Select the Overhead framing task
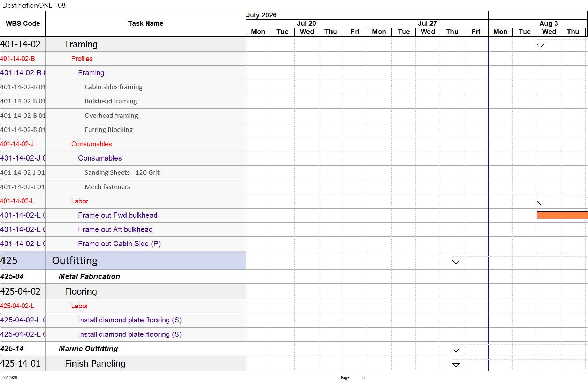Screen dimensions: 588x382 [123, 116]
